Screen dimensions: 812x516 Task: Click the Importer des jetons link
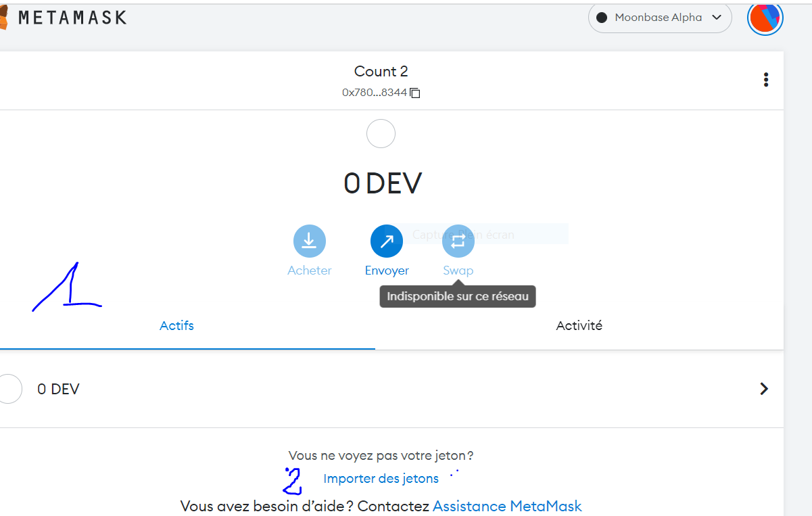click(x=381, y=479)
